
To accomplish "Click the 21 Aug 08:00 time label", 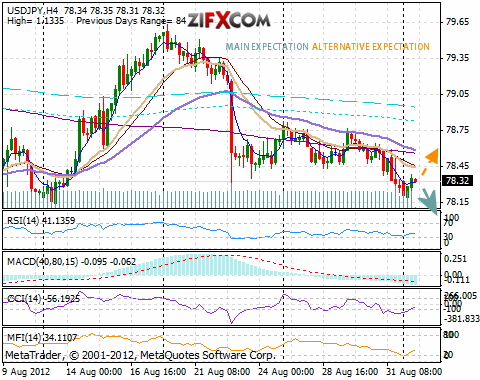I will coord(222,372).
